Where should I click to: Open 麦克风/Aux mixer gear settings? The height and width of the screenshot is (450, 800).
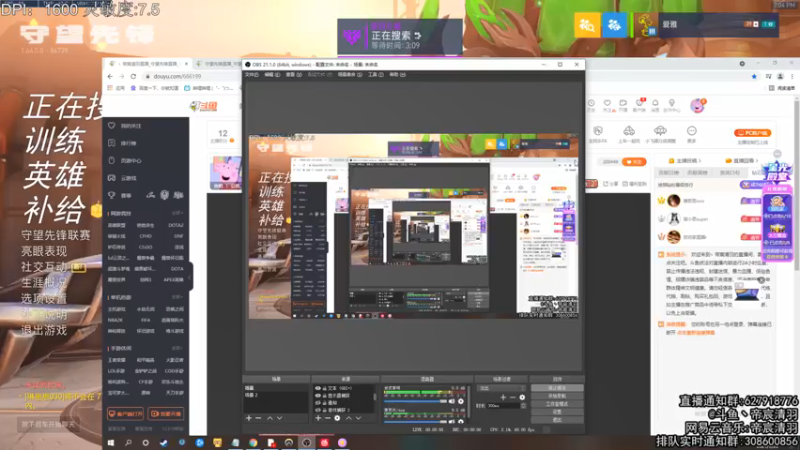[x=461, y=421]
